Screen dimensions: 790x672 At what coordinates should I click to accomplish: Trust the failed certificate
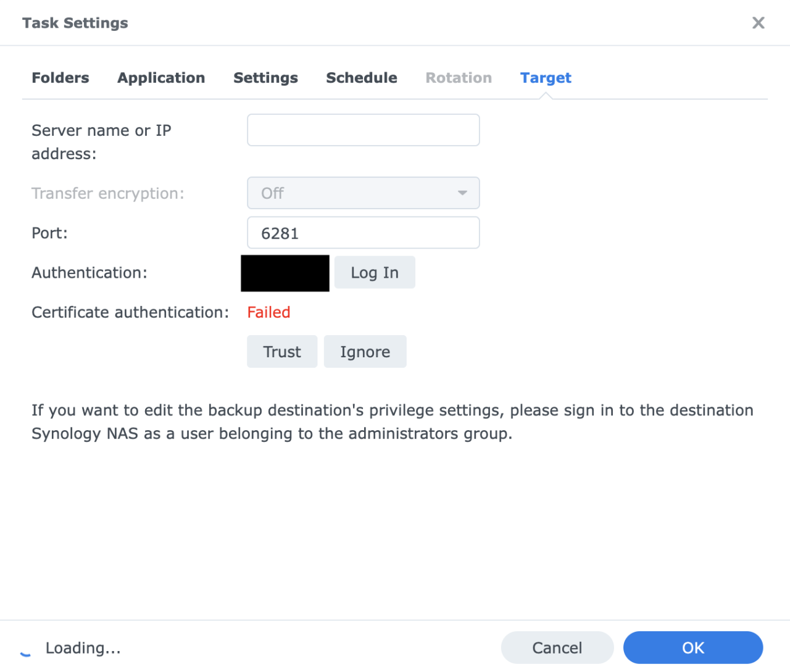pyautogui.click(x=281, y=351)
